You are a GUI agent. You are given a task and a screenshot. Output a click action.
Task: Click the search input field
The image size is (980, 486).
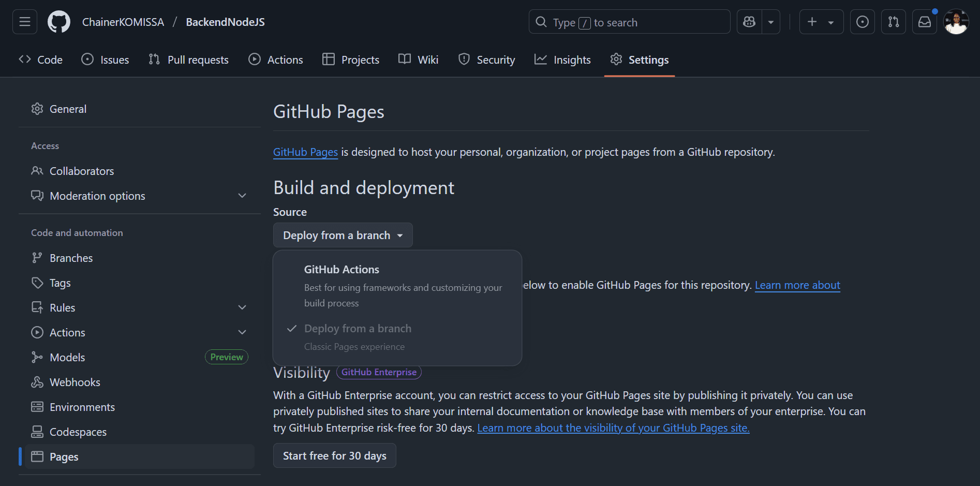tap(629, 21)
